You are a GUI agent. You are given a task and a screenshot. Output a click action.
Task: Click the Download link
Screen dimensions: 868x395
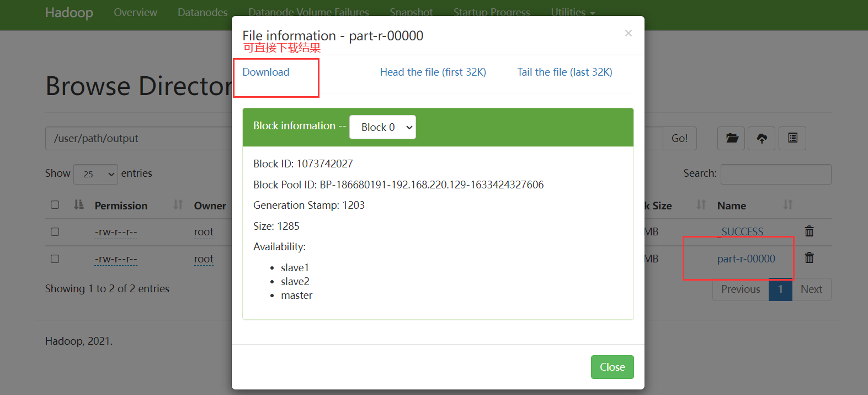(x=266, y=72)
